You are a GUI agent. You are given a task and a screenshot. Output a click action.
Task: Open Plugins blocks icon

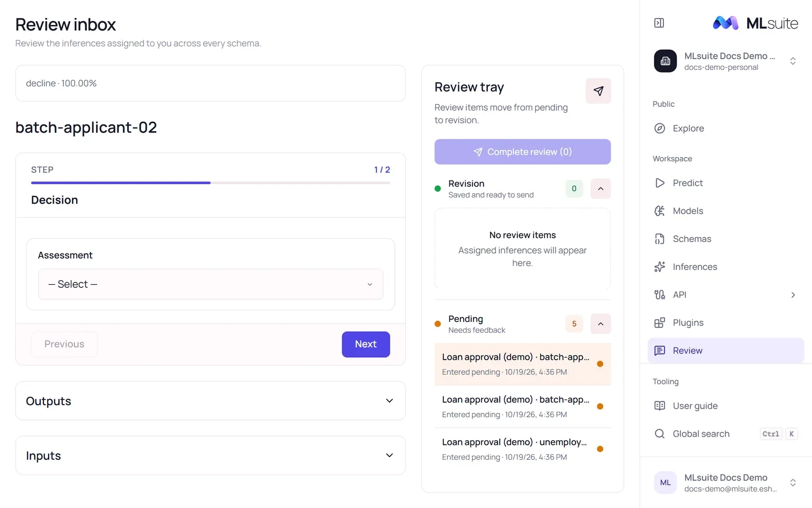pyautogui.click(x=660, y=323)
